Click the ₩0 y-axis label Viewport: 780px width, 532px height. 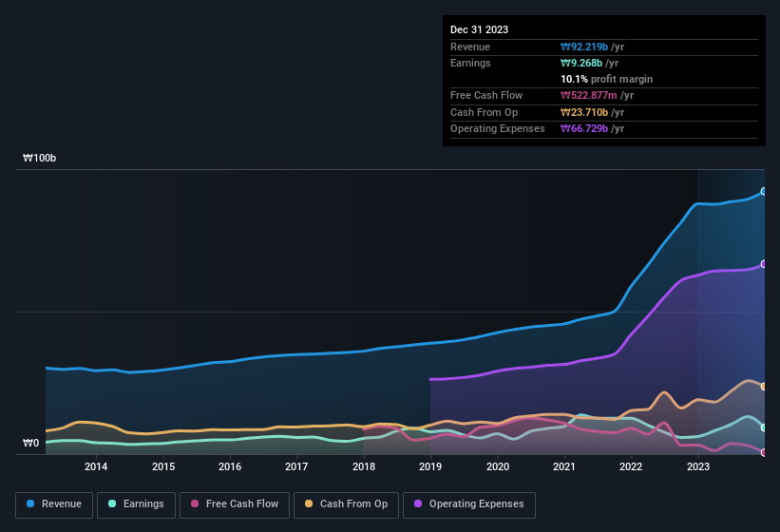[x=30, y=443]
